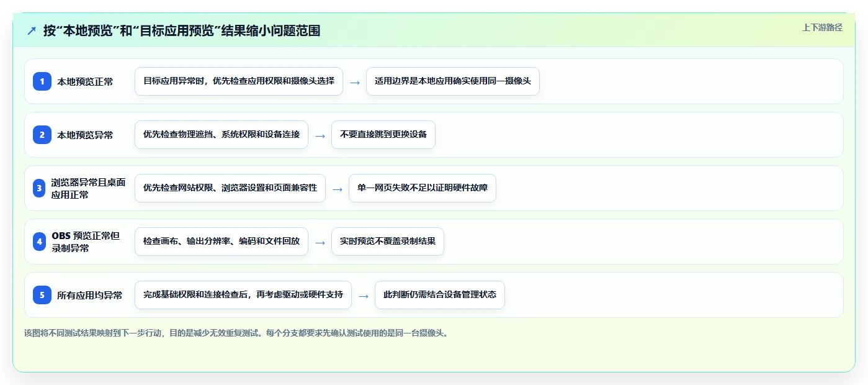
Task: Click the box 不要直接跳到更换设备
Action: [x=383, y=135]
